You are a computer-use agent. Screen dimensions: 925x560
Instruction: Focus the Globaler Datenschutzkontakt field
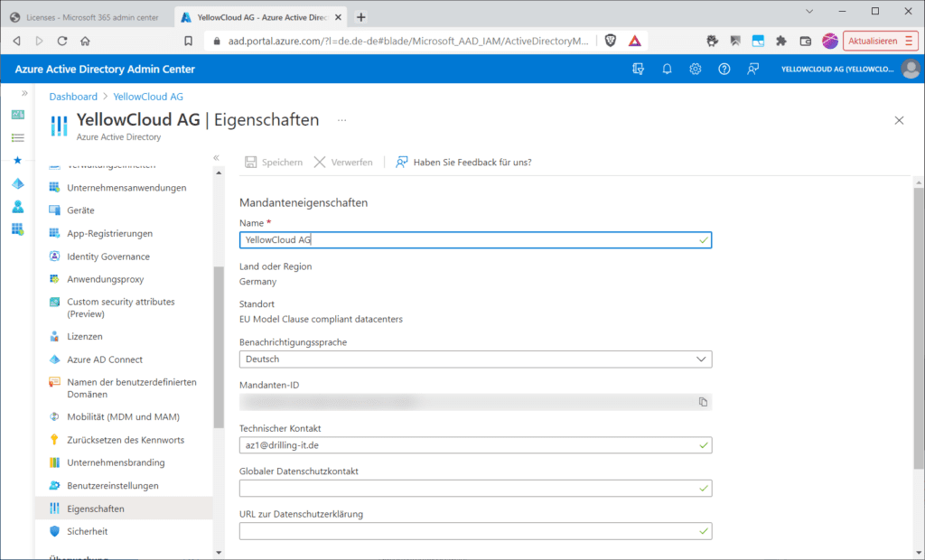point(475,488)
